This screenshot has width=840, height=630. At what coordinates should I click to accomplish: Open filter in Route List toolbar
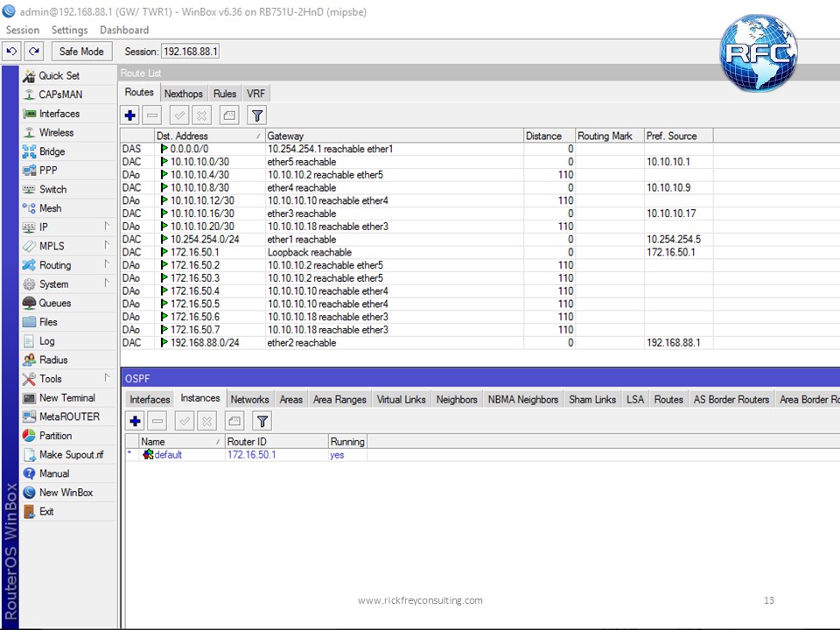click(257, 115)
